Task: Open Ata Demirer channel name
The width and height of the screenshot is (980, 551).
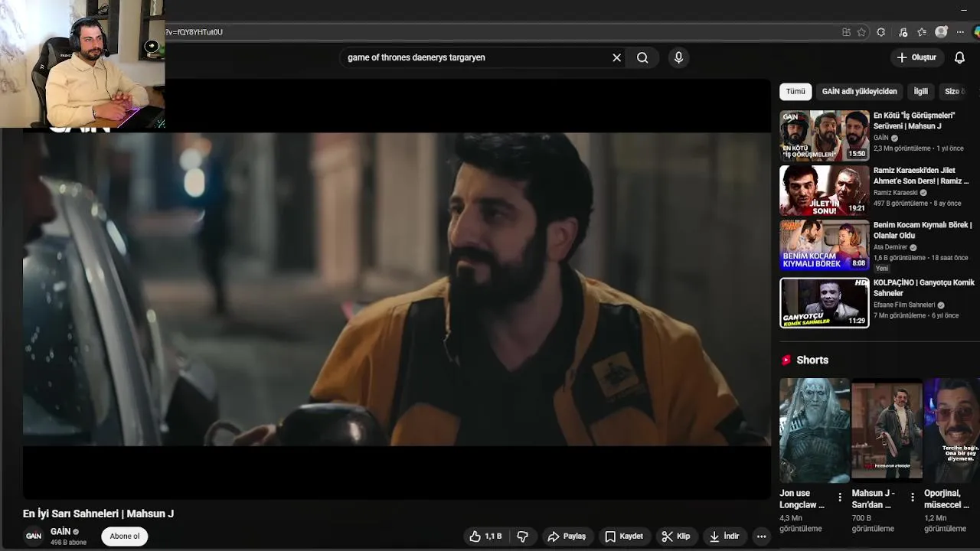Action: coord(890,247)
